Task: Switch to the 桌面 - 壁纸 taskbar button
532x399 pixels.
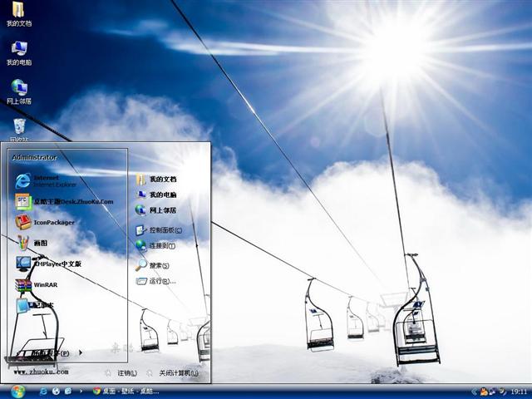Action: [126, 392]
